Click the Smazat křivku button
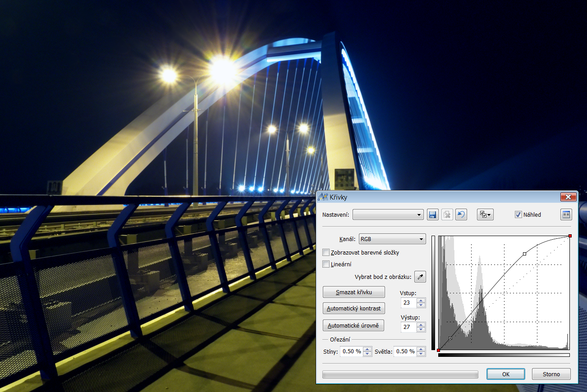This screenshot has width=587, height=392. coord(354,292)
